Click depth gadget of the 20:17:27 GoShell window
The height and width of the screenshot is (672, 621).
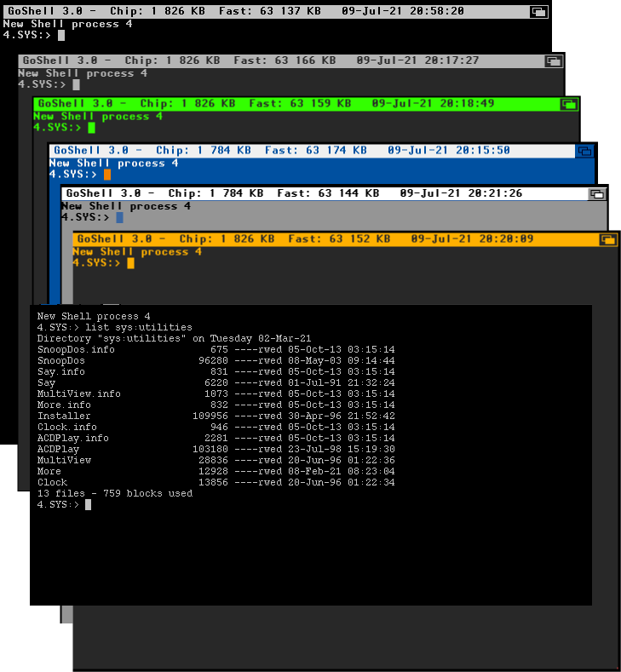pyautogui.click(x=554, y=60)
